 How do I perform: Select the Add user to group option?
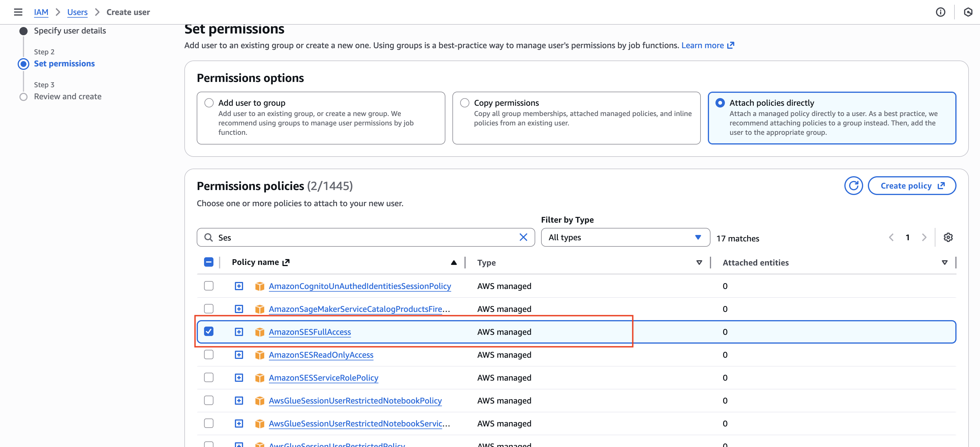[x=209, y=103]
